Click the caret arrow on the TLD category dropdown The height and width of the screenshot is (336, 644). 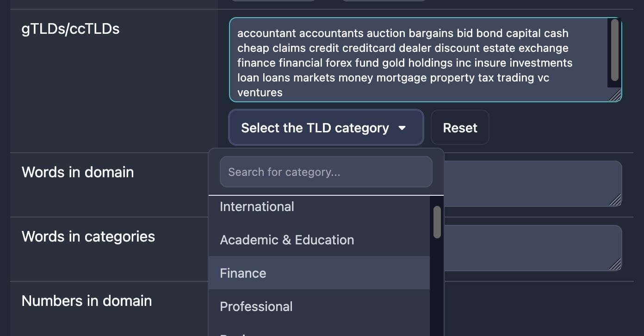[x=402, y=128]
